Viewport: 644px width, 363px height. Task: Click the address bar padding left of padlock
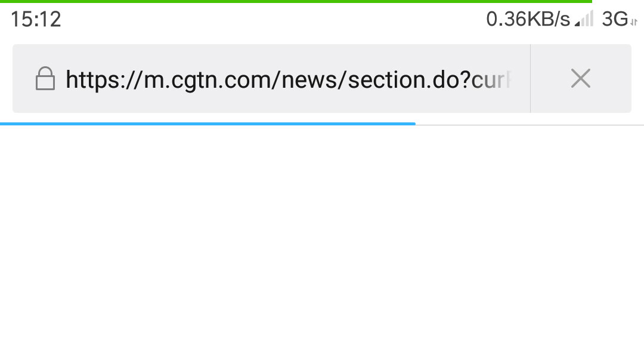click(24, 79)
